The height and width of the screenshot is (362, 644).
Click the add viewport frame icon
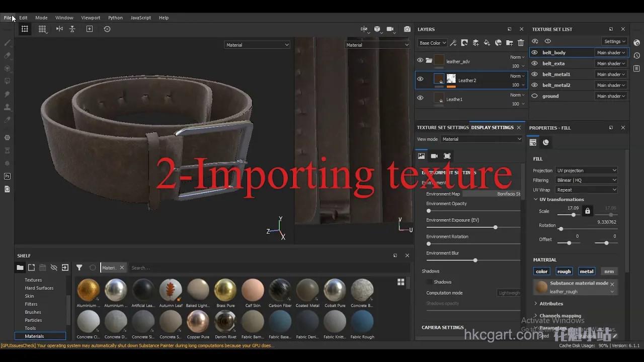[x=90, y=29]
